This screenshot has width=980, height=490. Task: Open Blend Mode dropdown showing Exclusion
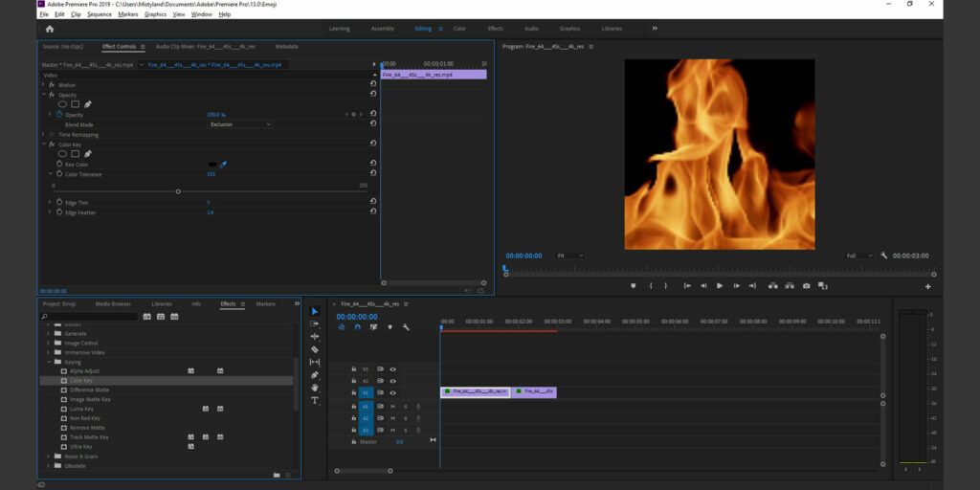point(240,124)
